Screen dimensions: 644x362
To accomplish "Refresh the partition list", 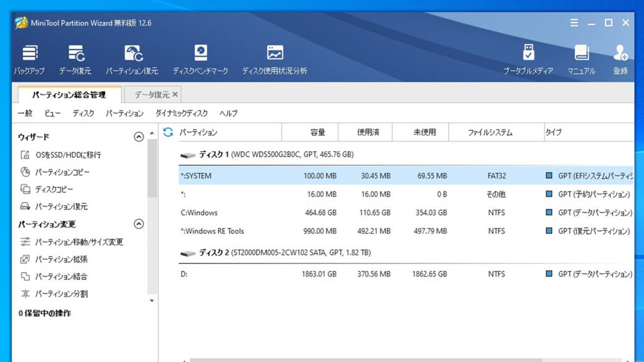I will 168,132.
